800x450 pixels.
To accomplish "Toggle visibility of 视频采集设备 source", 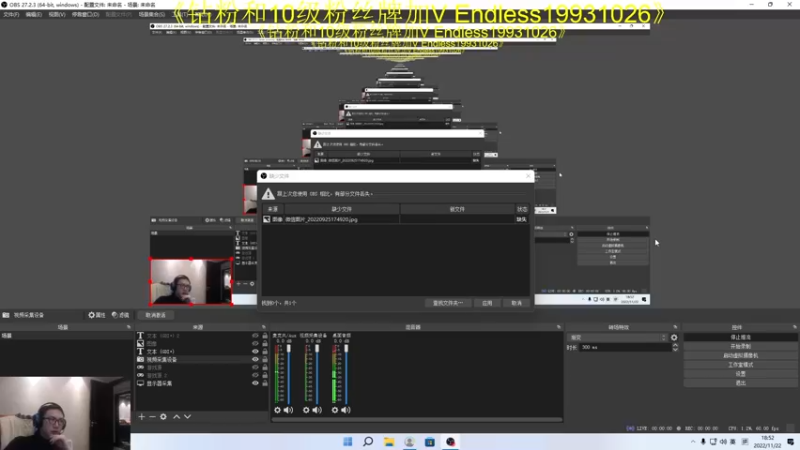I will click(255, 359).
